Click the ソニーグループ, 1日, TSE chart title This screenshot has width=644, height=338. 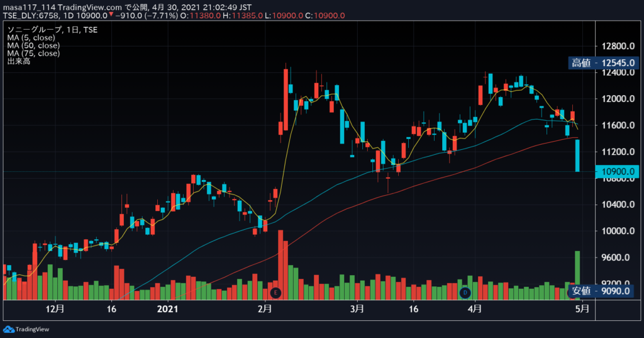tap(52, 30)
